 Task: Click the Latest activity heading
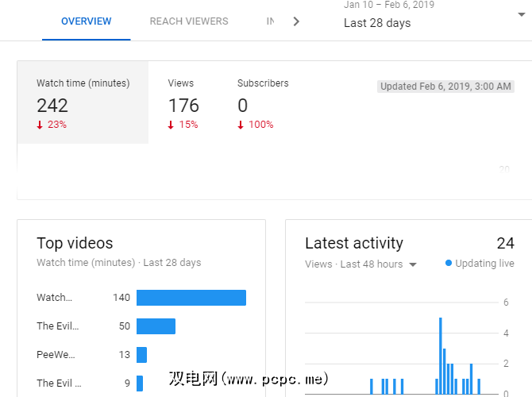(x=354, y=243)
